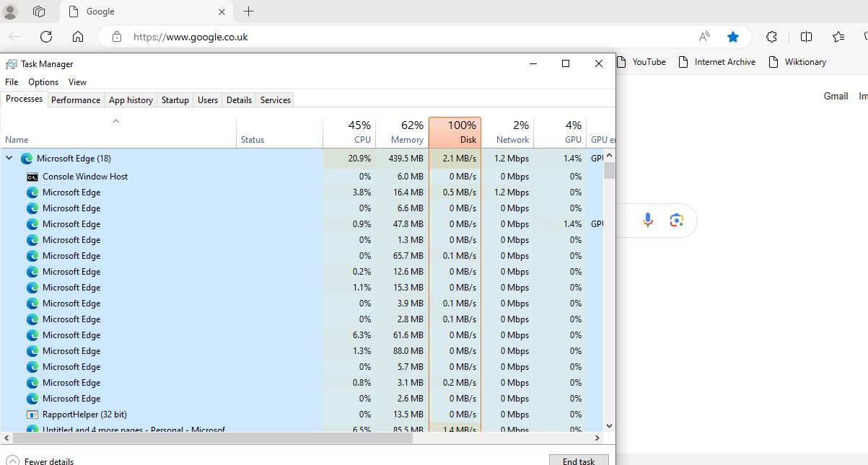Sort by the Status column
The image size is (868, 465).
(x=279, y=133)
